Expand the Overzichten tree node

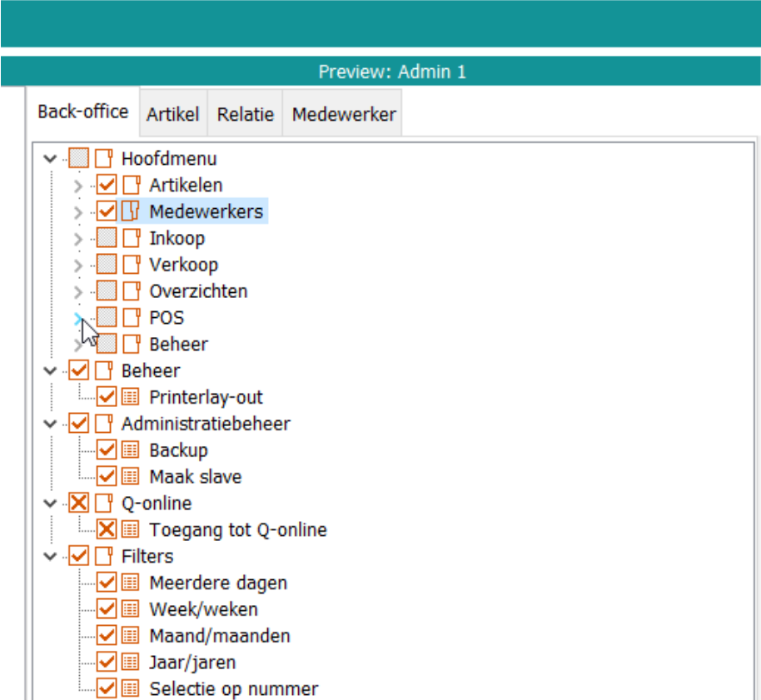[x=78, y=291]
